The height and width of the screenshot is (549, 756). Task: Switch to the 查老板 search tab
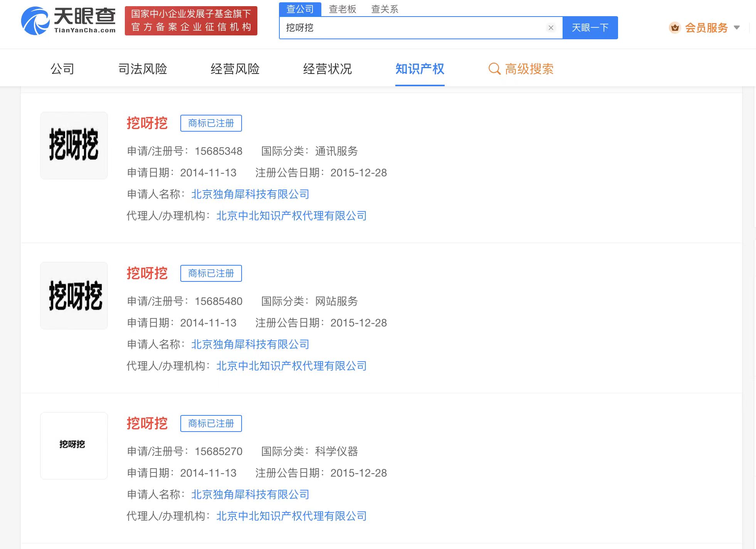(x=343, y=9)
